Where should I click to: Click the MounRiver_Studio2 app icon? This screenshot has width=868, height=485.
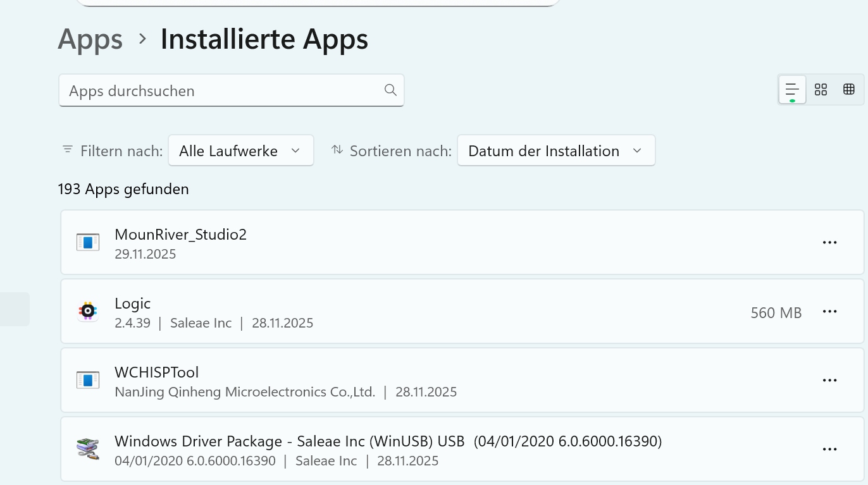[88, 243]
